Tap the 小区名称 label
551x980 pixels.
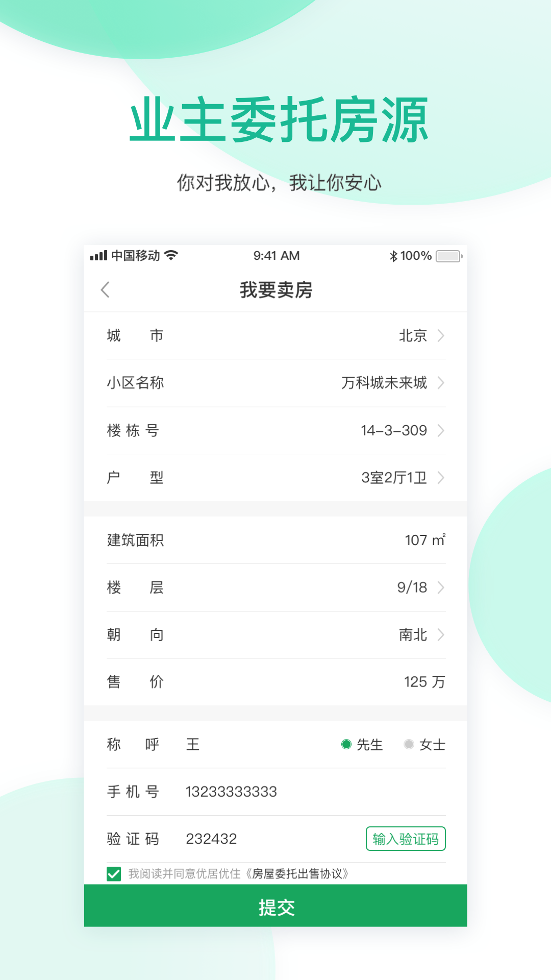pos(135,383)
